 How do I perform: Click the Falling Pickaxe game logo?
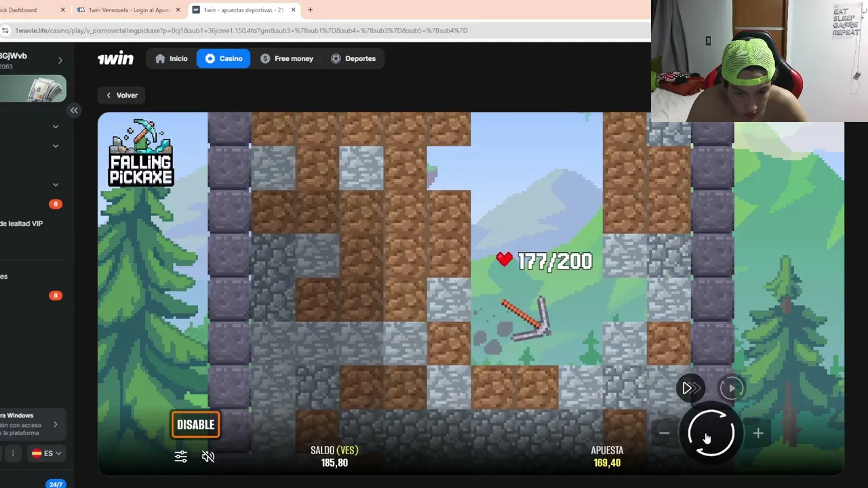point(141,153)
